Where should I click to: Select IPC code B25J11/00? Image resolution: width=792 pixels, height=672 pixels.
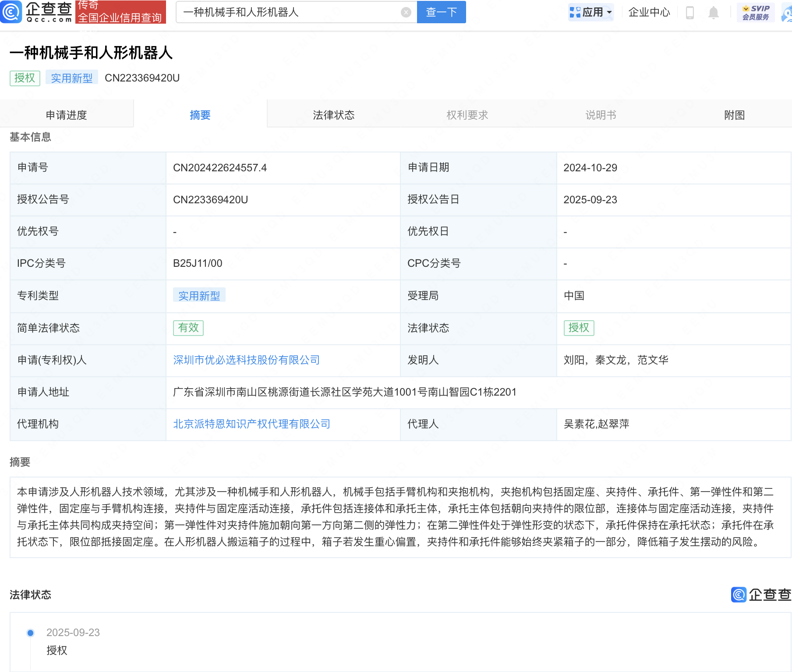pos(198,263)
